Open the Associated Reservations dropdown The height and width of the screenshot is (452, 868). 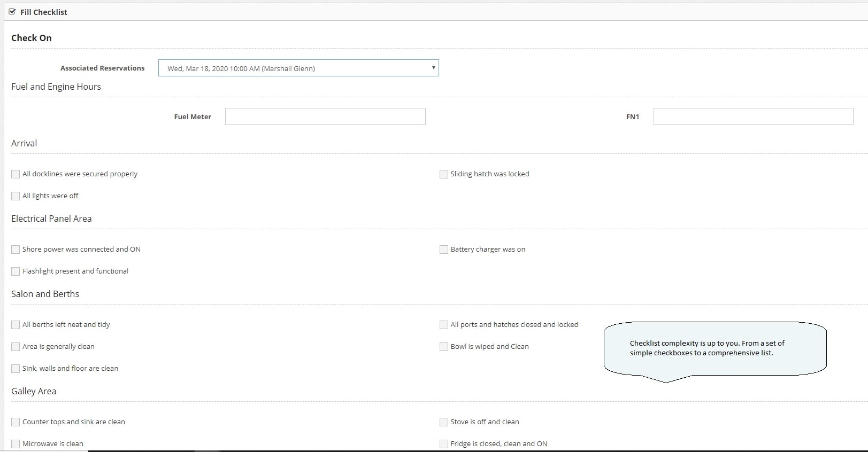click(x=298, y=68)
